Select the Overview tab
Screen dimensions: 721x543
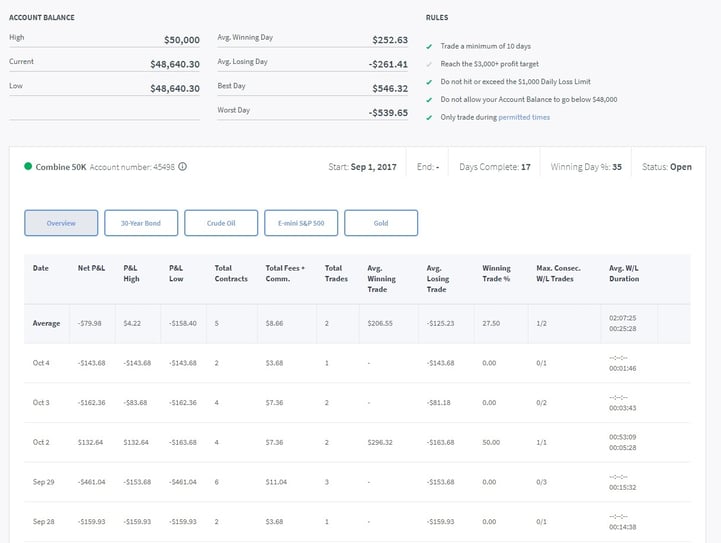(x=61, y=223)
